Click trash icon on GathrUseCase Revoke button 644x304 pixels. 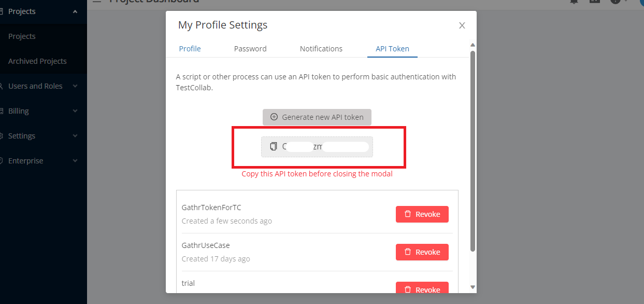[408, 252]
